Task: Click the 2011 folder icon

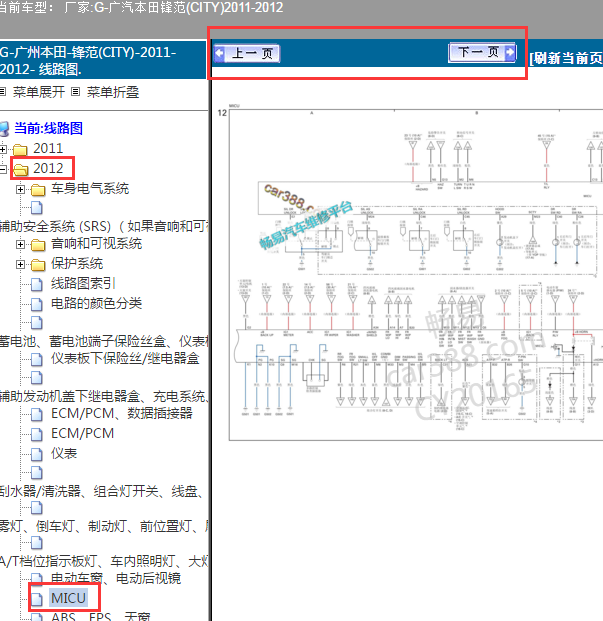Action: click(20, 150)
